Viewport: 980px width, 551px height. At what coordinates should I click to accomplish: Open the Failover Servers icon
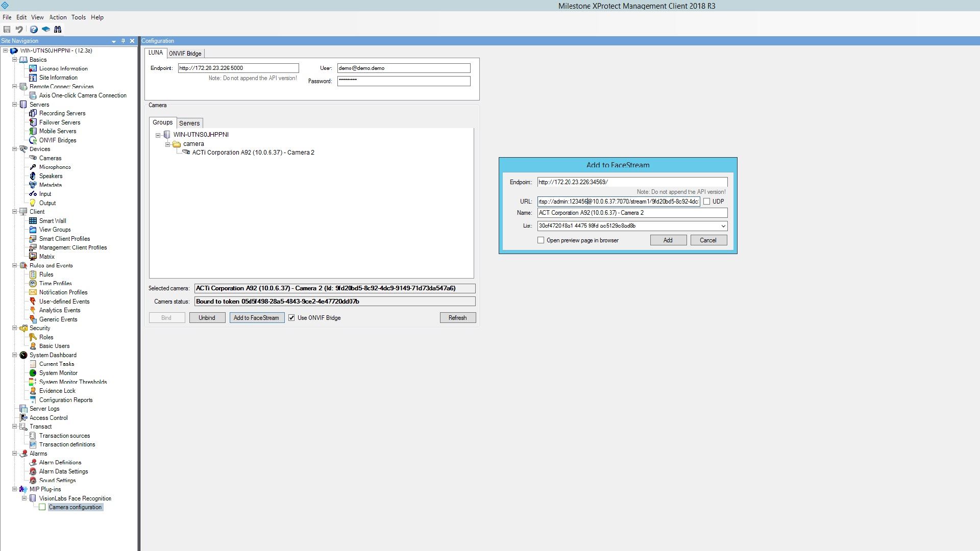point(33,122)
